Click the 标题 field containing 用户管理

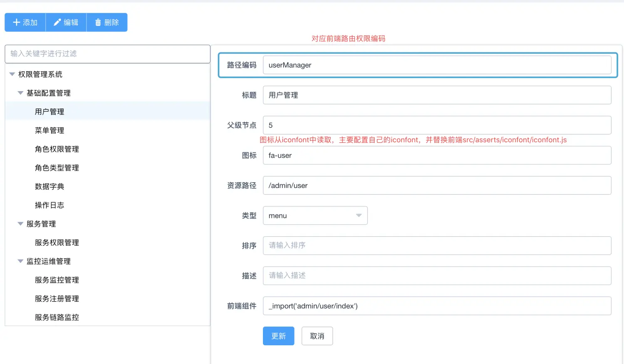click(x=437, y=95)
